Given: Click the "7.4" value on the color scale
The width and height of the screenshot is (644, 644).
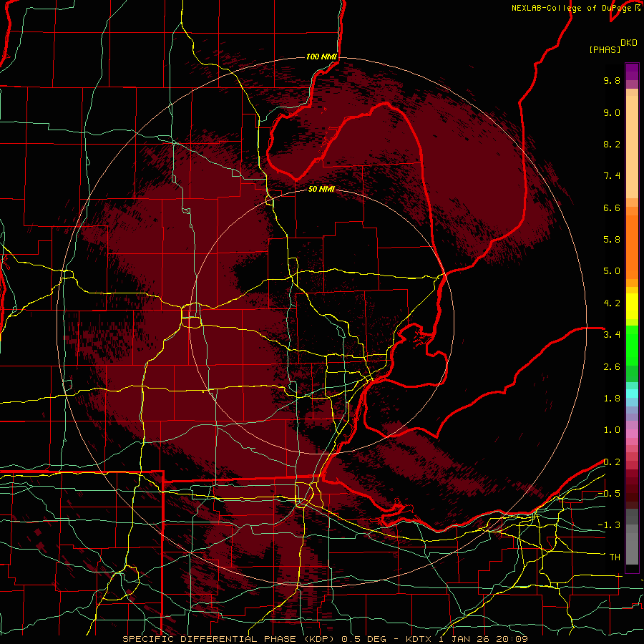Looking at the screenshot, I should click(612, 176).
